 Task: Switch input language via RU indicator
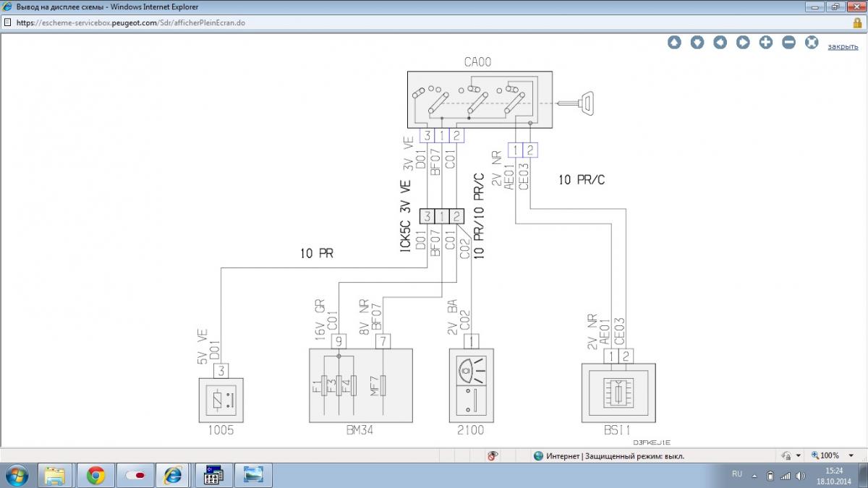tap(737, 474)
